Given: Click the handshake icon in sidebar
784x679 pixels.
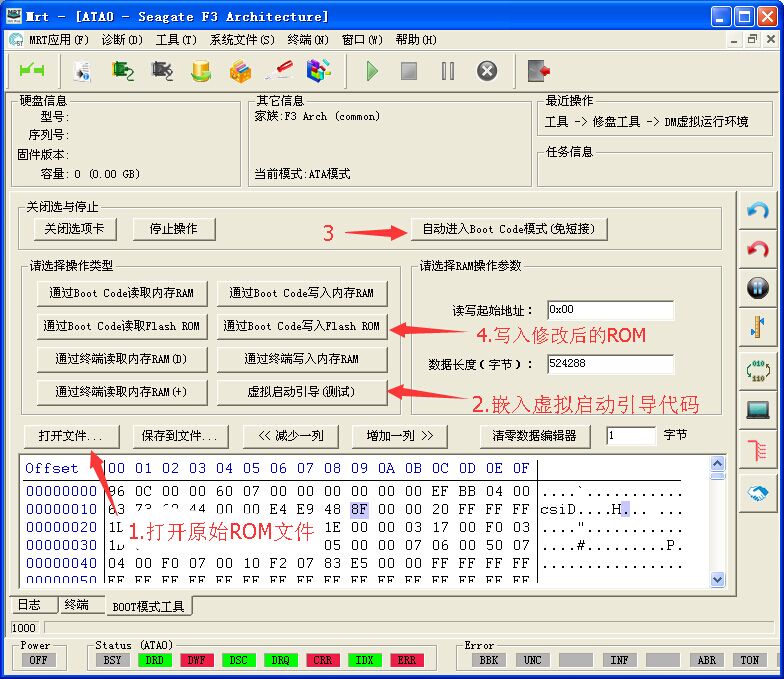Looking at the screenshot, I should [x=758, y=491].
